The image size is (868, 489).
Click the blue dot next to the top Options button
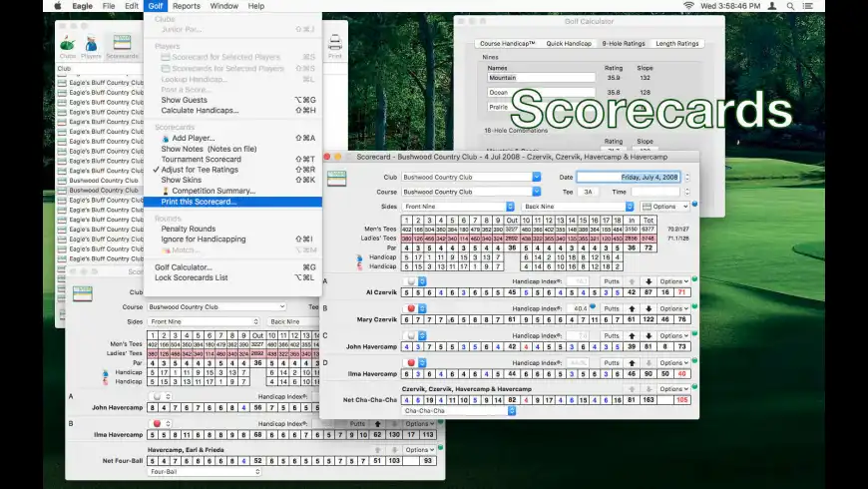tap(694, 204)
